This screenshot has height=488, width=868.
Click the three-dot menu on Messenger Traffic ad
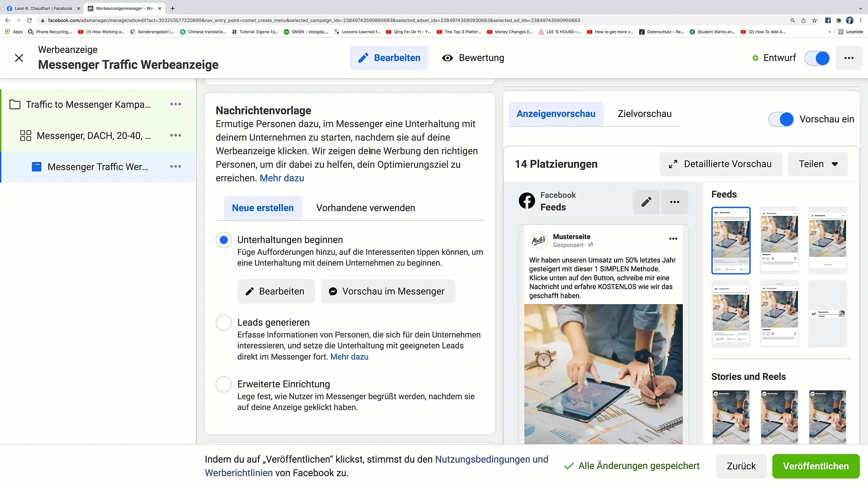(x=175, y=166)
